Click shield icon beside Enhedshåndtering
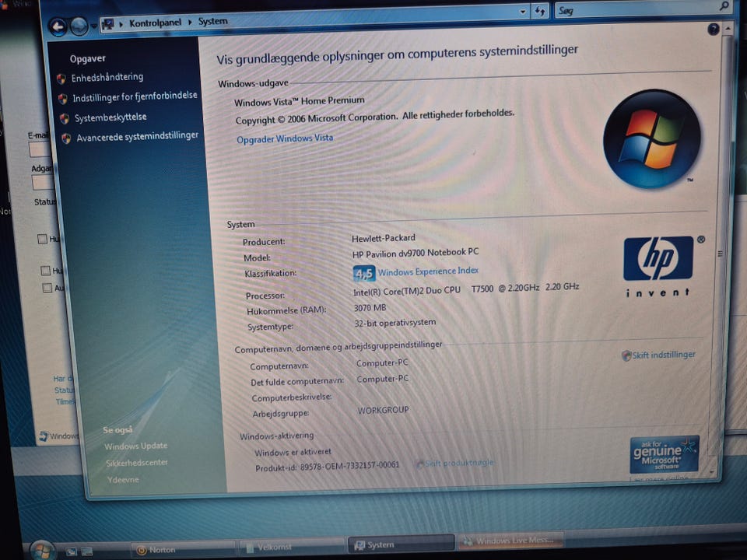Image resolution: width=747 pixels, height=560 pixels. tap(61, 79)
